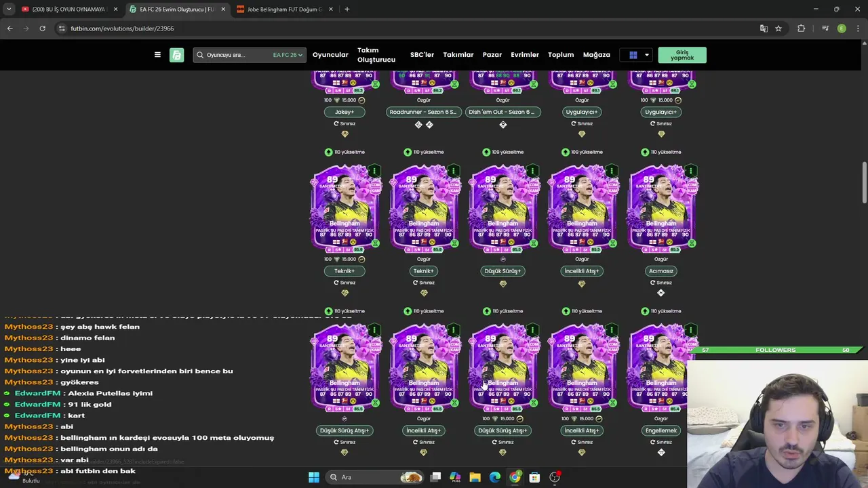Open three-dot menu on card above Engellemek
Screen dimensions: 868x488
coord(690,330)
